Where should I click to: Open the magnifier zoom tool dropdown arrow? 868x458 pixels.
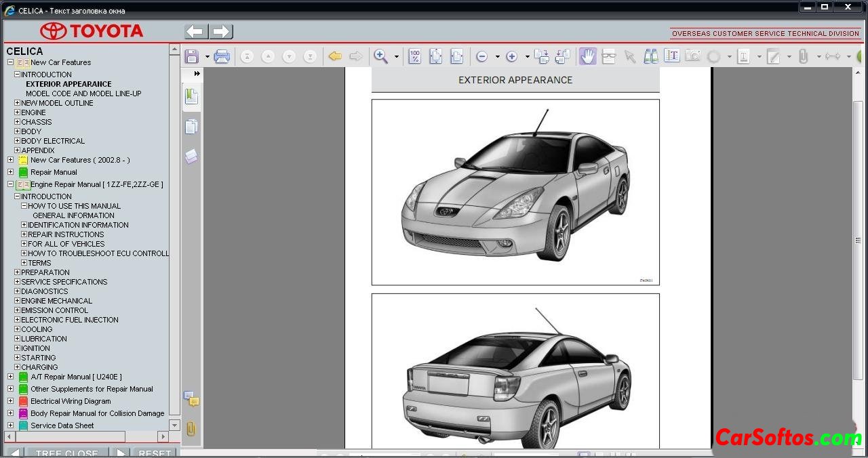click(x=396, y=57)
